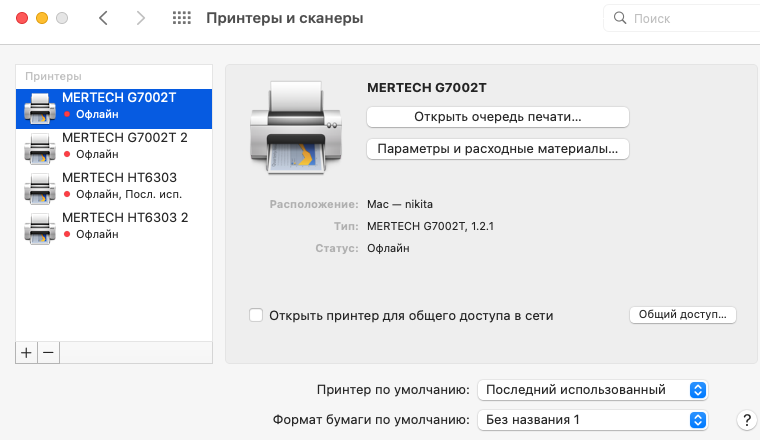Go back with the left arrow
The image size is (760, 440).
click(105, 18)
